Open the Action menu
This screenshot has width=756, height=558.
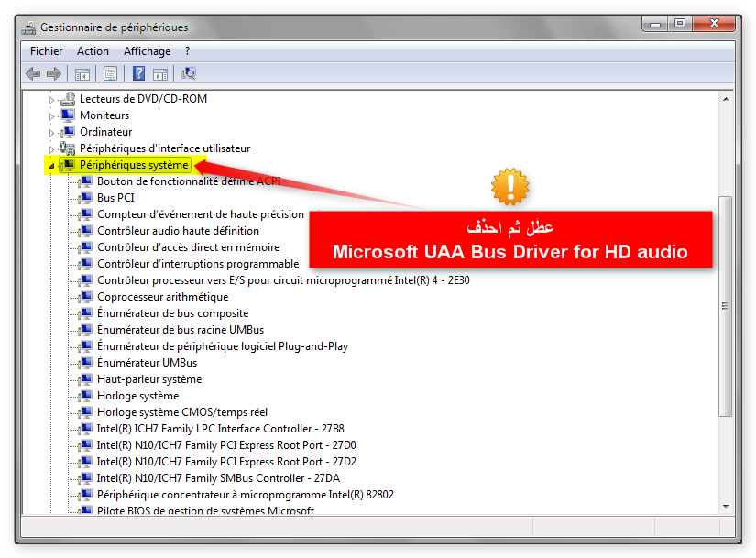(x=93, y=51)
